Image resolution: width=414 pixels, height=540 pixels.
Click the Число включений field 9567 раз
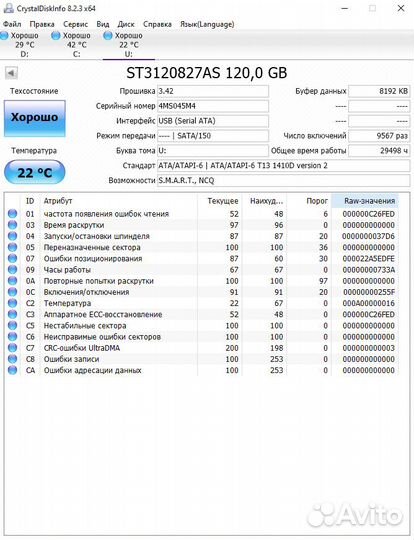pos(379,136)
